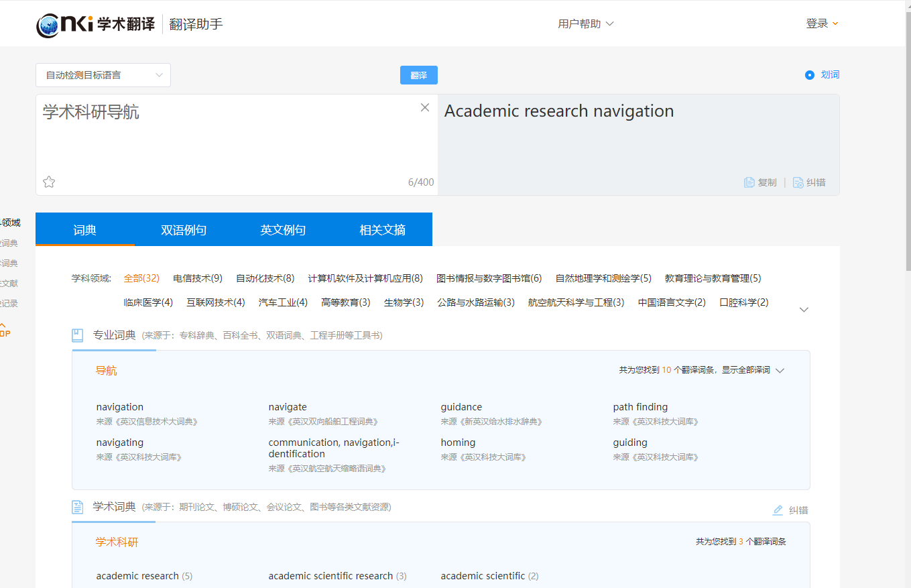Open the 登录 dropdown
Image resolution: width=911 pixels, height=588 pixels.
[822, 24]
